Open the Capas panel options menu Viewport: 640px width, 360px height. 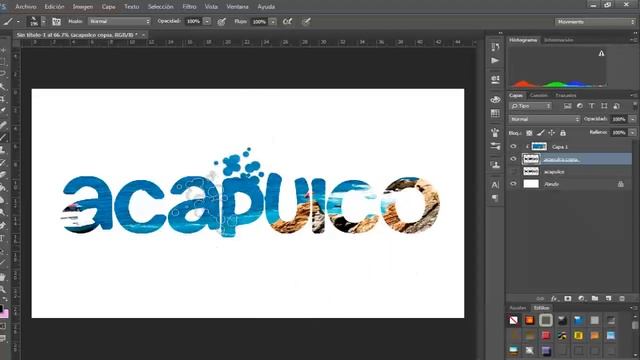coord(633,96)
